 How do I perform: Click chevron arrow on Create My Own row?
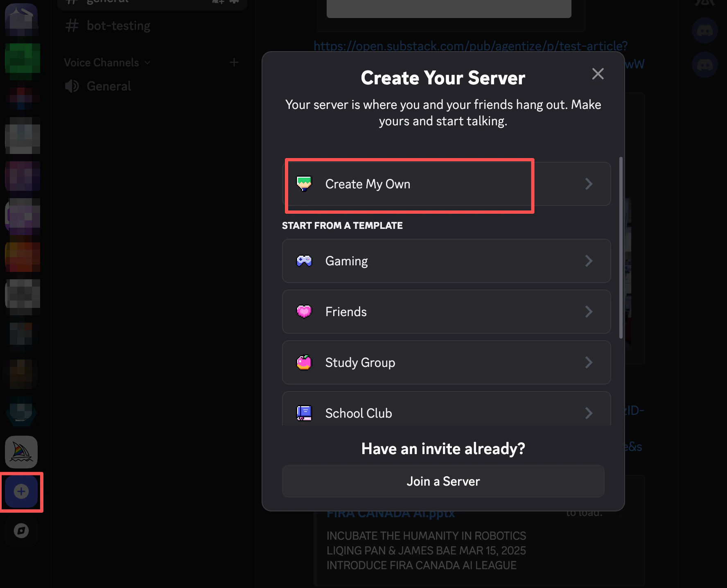[589, 184]
